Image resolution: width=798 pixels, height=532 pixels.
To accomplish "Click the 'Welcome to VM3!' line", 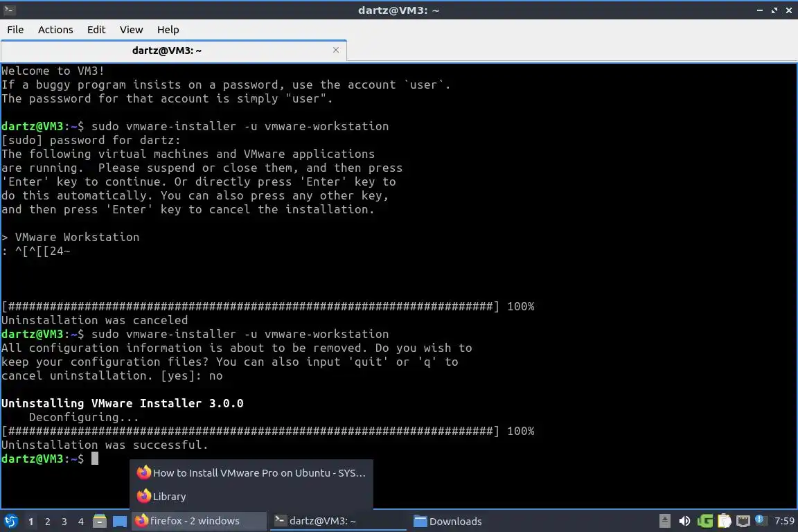I will (53, 71).
